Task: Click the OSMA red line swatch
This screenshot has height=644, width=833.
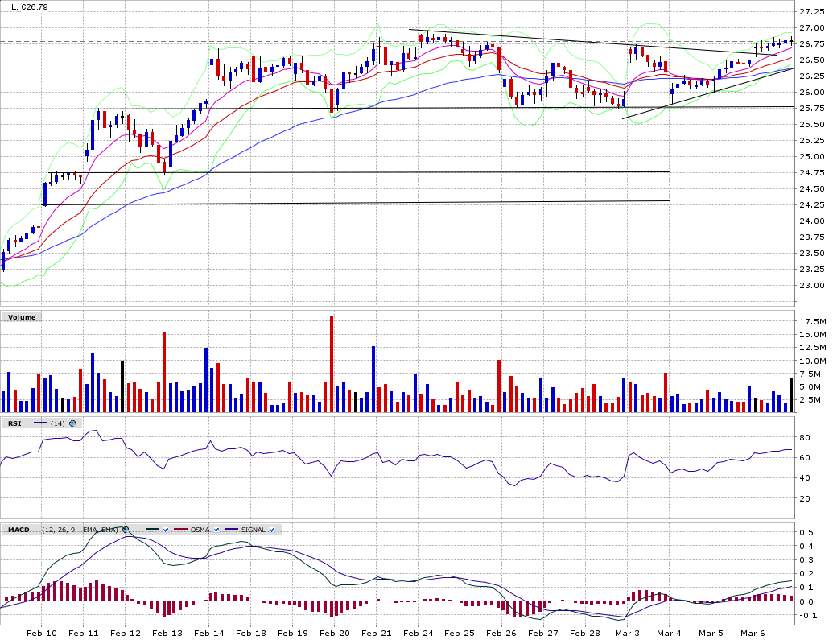Action: [x=181, y=530]
